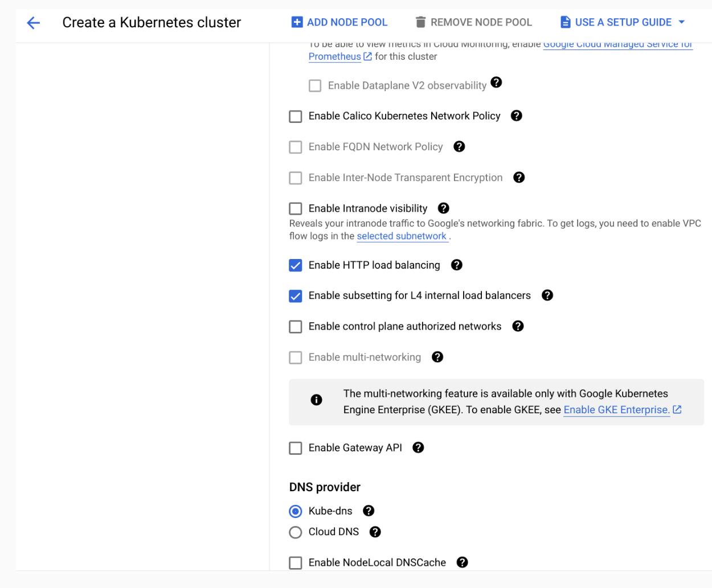Click help icon beside L4 subsetting option
Image resolution: width=712 pixels, height=588 pixels.
[x=547, y=295]
